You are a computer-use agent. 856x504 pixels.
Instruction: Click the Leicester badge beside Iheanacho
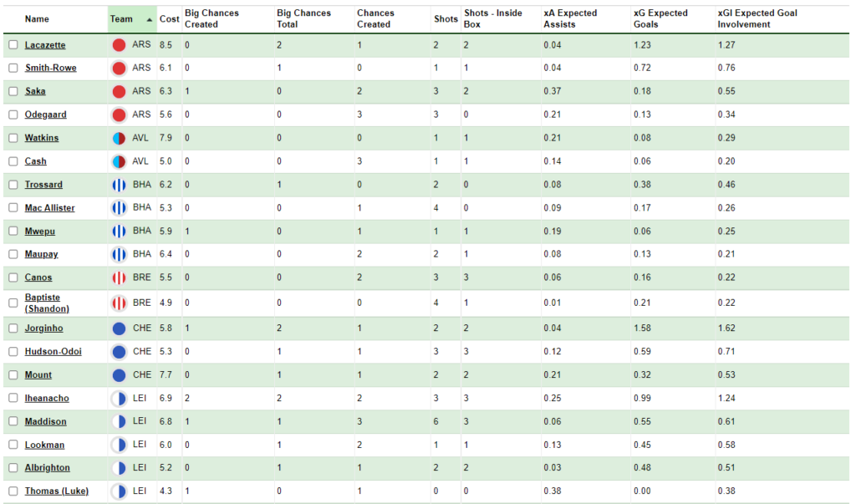click(x=120, y=399)
